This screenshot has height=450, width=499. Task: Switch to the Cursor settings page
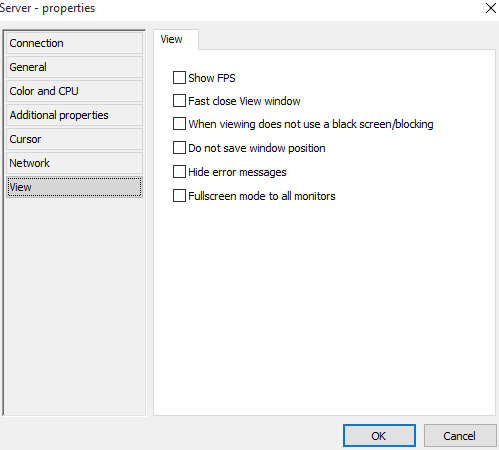pos(74,139)
